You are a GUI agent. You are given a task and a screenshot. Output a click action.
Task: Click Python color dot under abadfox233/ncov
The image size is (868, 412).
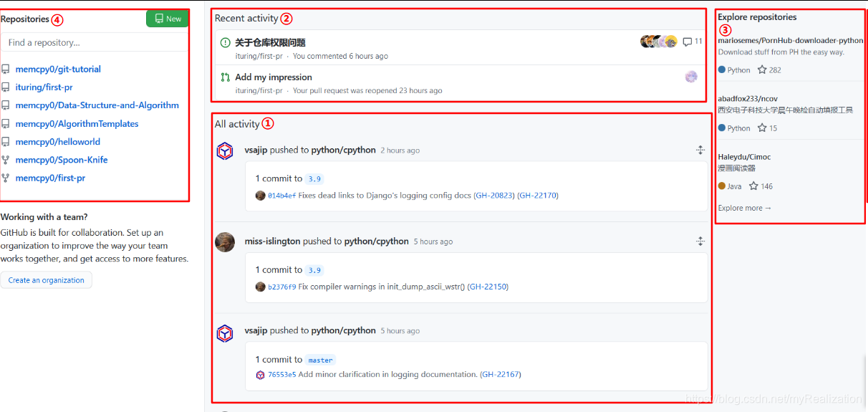click(722, 128)
